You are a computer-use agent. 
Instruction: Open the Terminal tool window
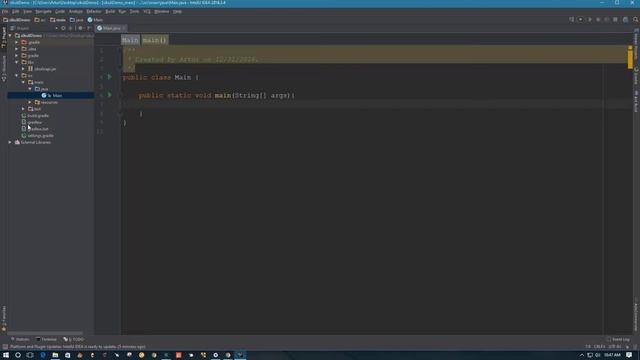click(x=46, y=339)
